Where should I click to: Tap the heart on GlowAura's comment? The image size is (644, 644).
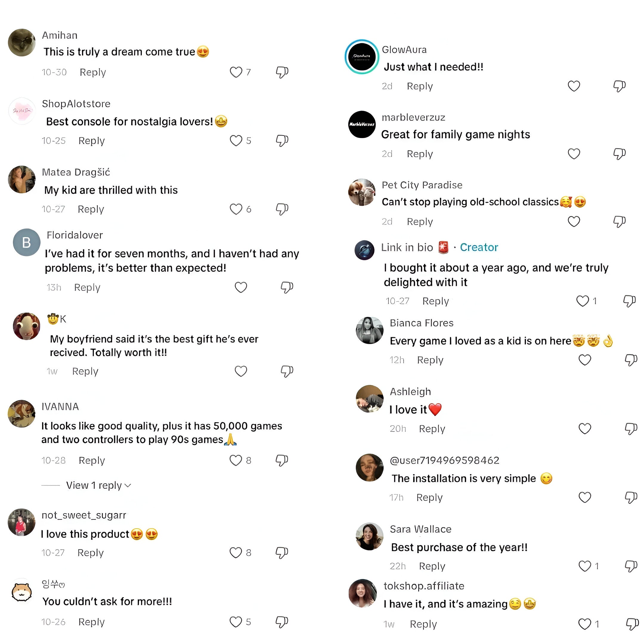tap(574, 86)
